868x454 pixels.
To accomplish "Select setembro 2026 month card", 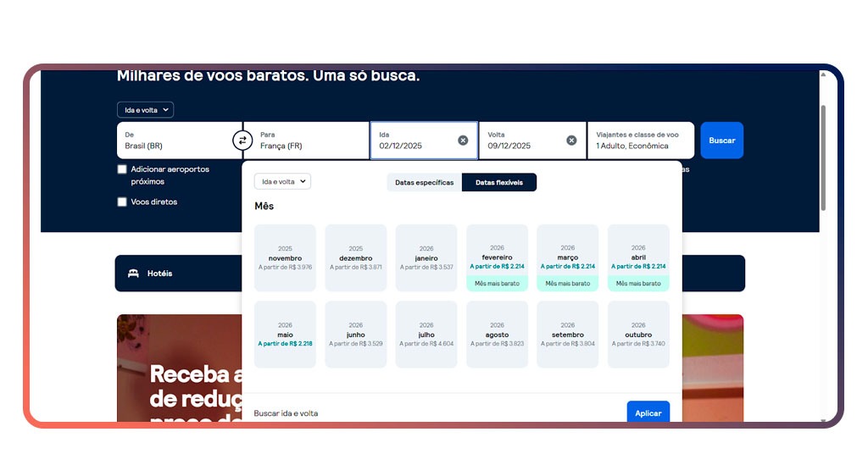I will click(567, 335).
